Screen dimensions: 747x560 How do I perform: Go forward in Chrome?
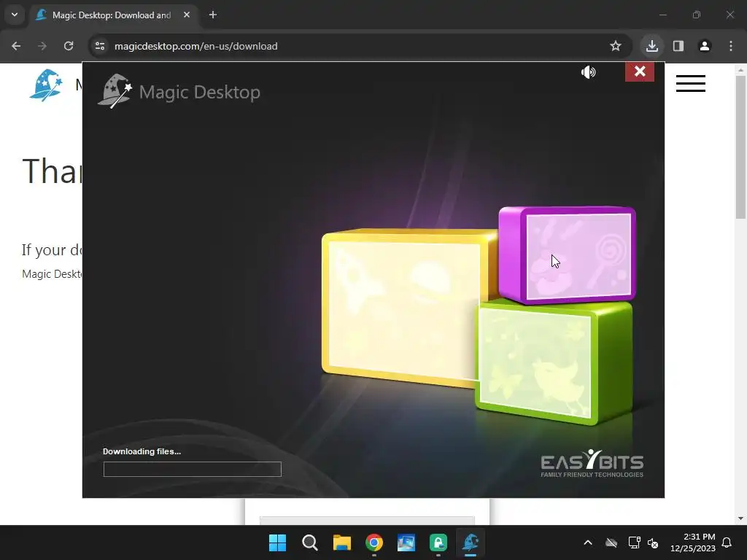[42, 46]
